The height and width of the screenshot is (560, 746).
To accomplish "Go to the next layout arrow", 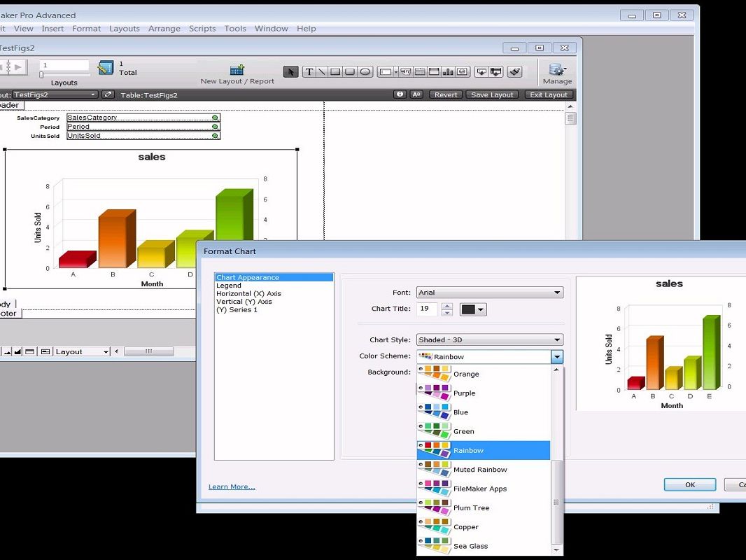I will tap(18, 67).
